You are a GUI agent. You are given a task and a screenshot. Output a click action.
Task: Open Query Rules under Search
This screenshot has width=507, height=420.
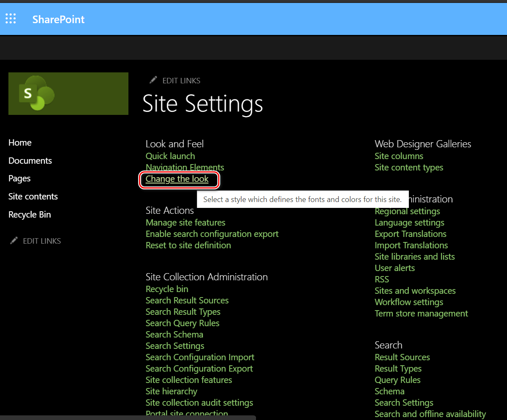click(x=398, y=380)
